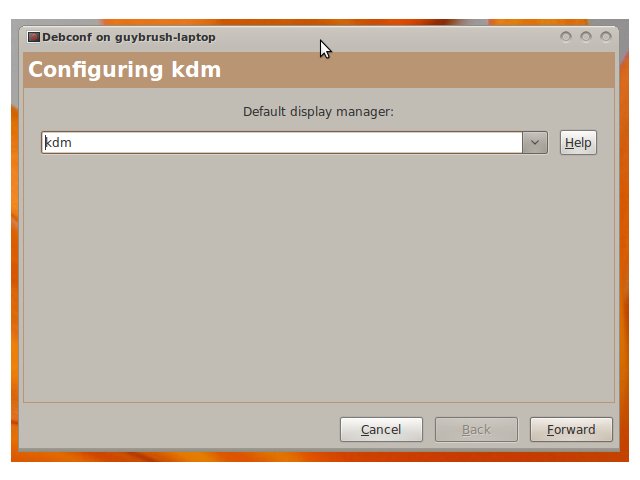Click the greyed-out Back button

click(x=476, y=429)
